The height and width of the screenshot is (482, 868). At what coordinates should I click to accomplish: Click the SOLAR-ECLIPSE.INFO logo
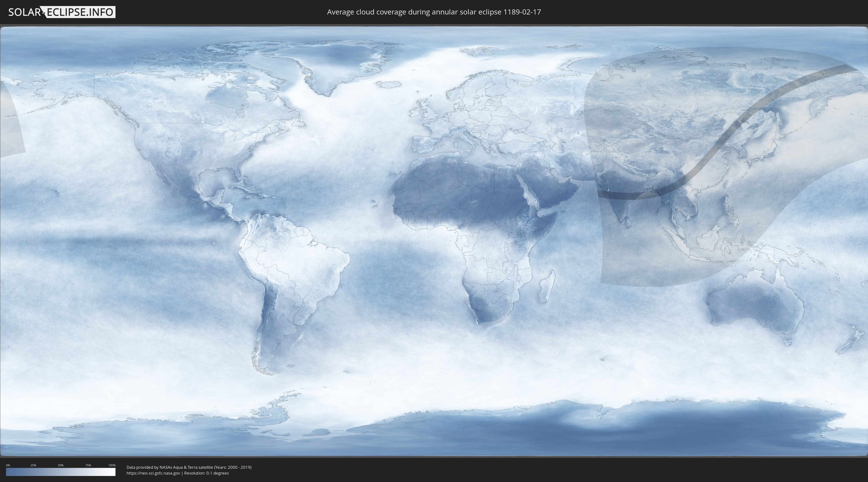click(x=62, y=12)
